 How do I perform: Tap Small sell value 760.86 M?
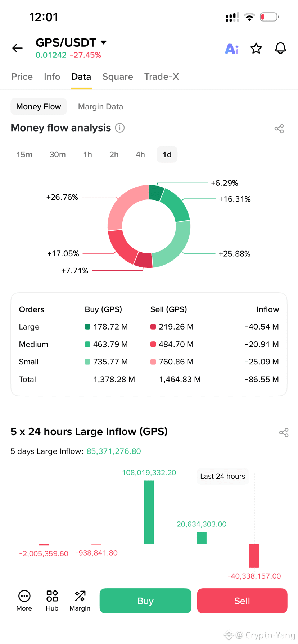[x=176, y=362]
